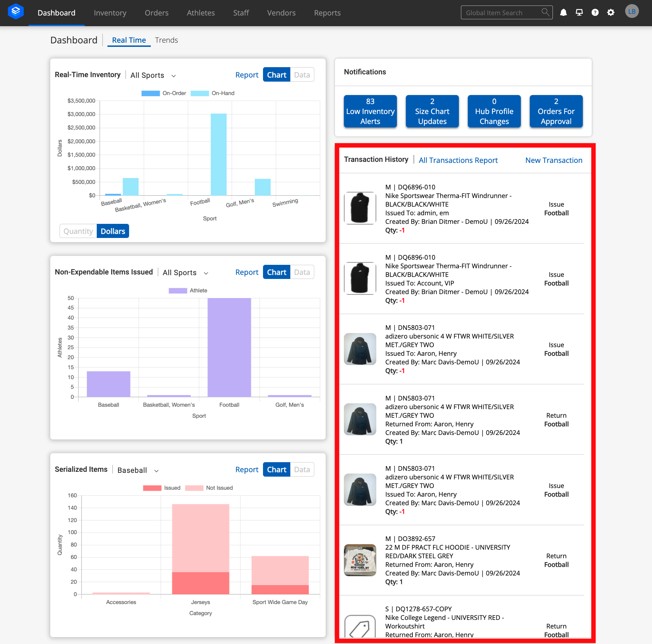Toggle the On-Order legend swatch
Image resolution: width=652 pixels, height=644 pixels.
coord(151,93)
